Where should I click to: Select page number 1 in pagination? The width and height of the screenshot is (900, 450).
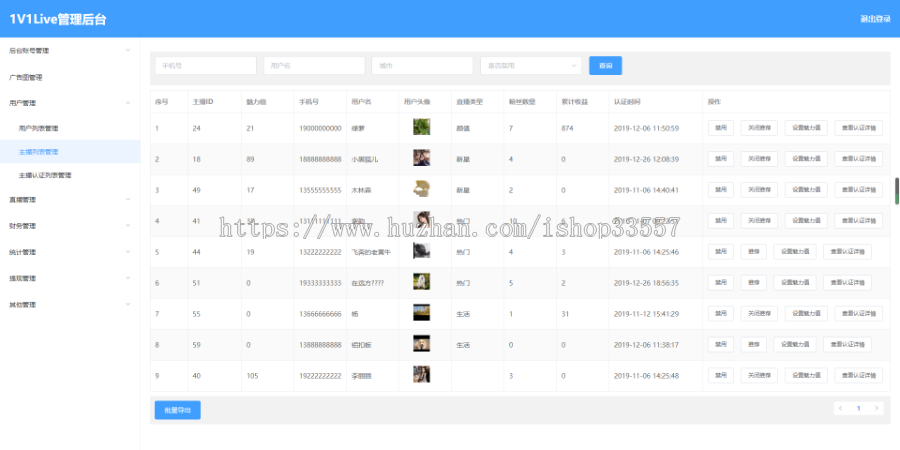859,408
